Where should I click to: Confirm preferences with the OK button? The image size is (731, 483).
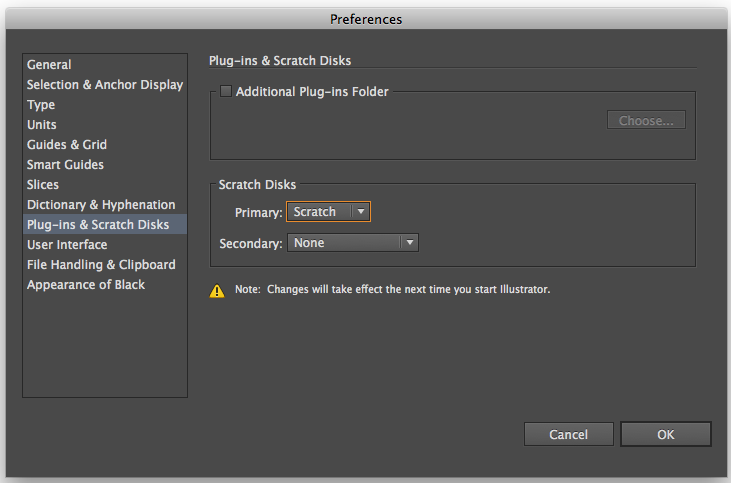point(666,435)
